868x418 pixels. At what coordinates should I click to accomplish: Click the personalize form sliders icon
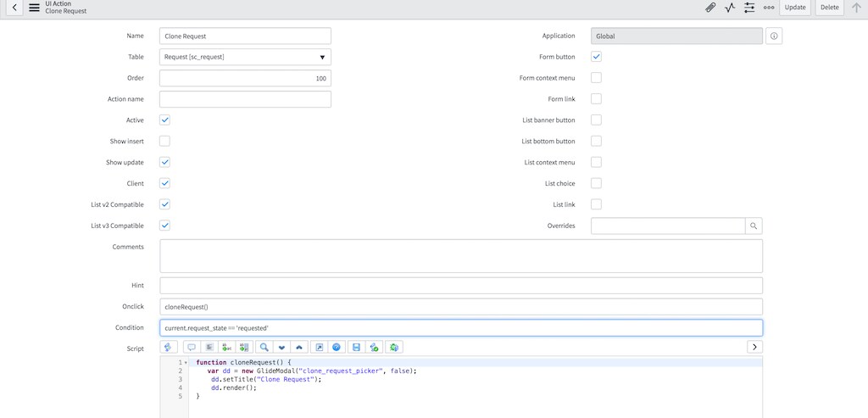coord(749,8)
